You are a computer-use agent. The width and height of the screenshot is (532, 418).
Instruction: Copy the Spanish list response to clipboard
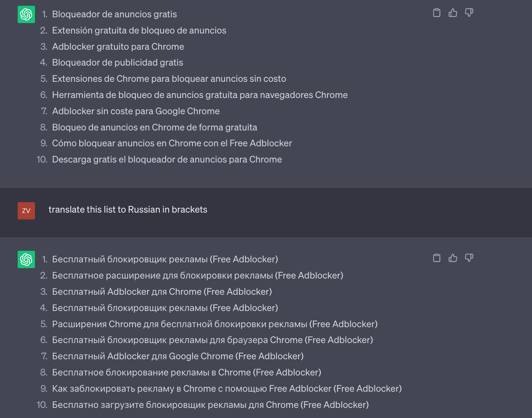click(x=436, y=13)
